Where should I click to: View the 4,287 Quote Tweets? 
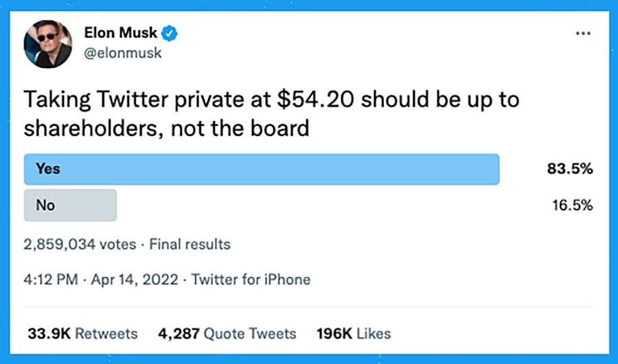tap(227, 334)
